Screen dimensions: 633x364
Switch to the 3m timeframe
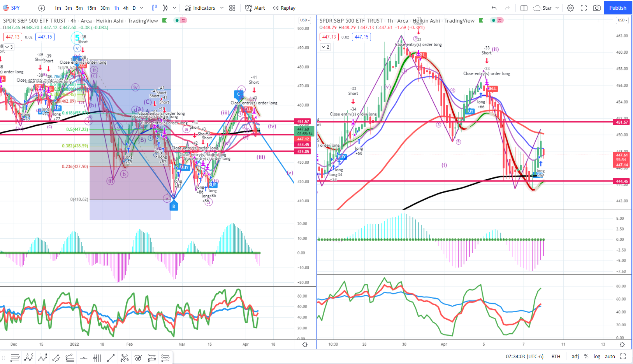[x=69, y=8]
